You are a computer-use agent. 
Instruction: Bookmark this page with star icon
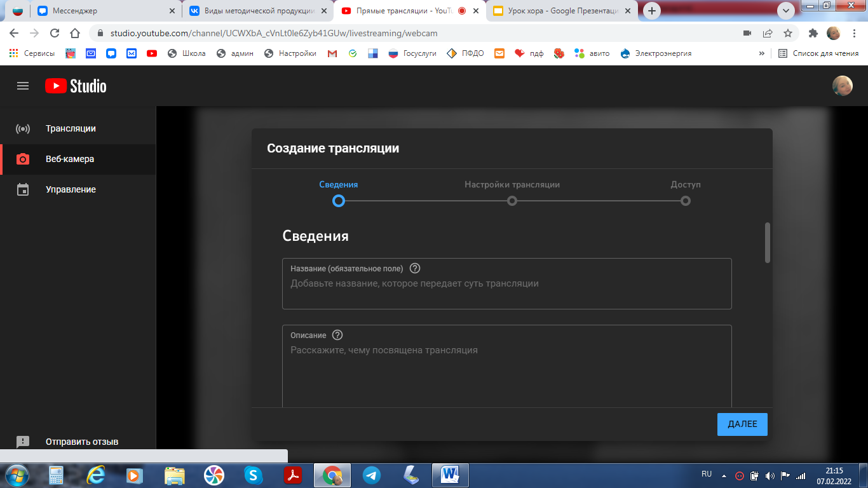788,33
